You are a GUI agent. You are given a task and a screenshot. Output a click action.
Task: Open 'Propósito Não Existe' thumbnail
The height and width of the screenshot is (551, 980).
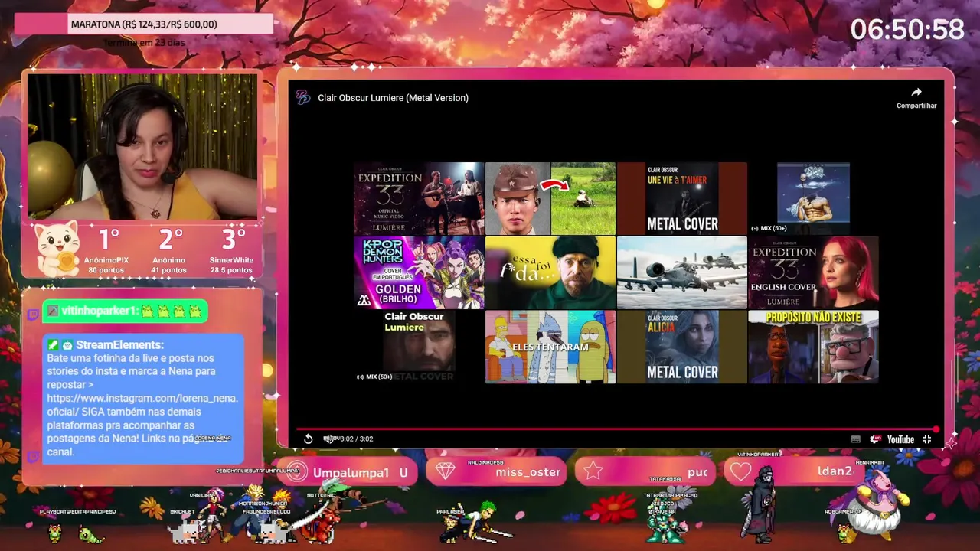coord(813,347)
